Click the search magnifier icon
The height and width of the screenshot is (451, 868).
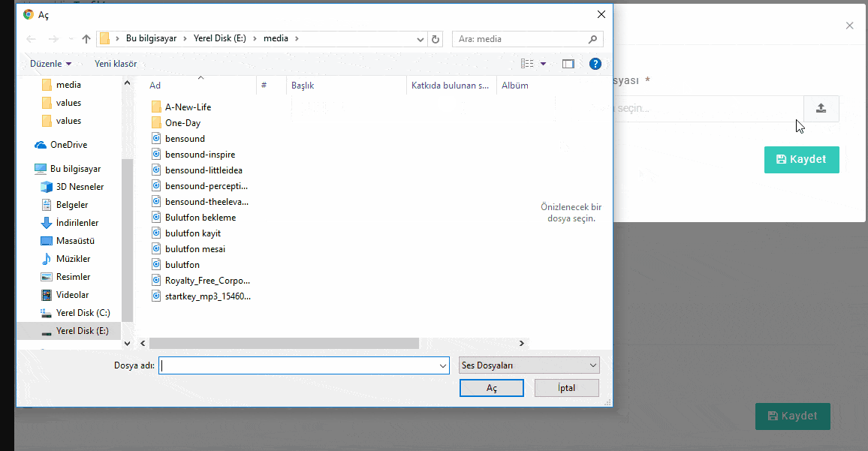tap(593, 39)
